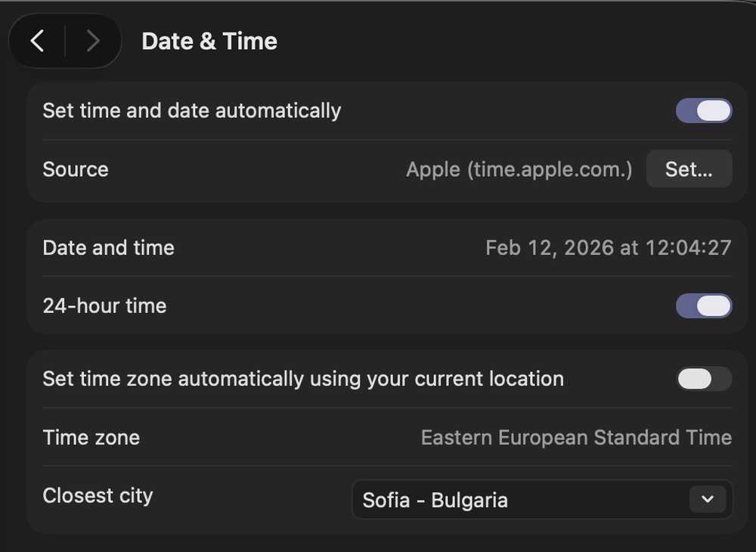Expand the Closest city chevron arrow
The image size is (756, 552).
pyautogui.click(x=708, y=499)
